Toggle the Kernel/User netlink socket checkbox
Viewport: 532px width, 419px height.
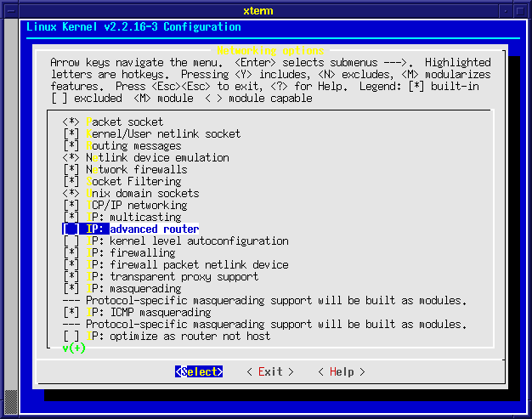tap(71, 134)
